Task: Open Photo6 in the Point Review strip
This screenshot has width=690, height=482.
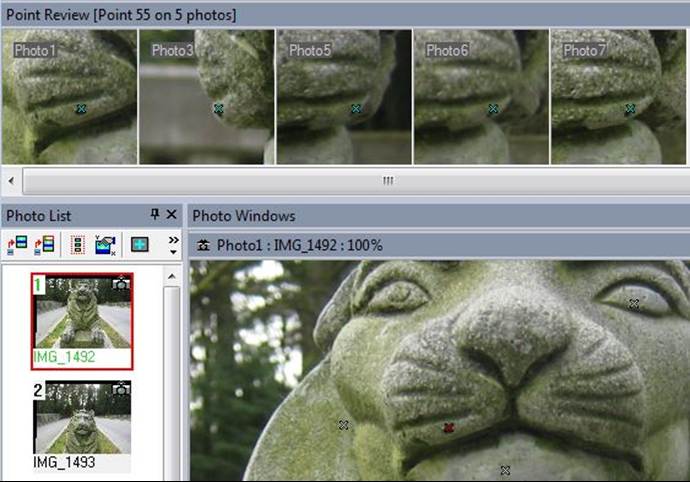Action: (x=481, y=97)
